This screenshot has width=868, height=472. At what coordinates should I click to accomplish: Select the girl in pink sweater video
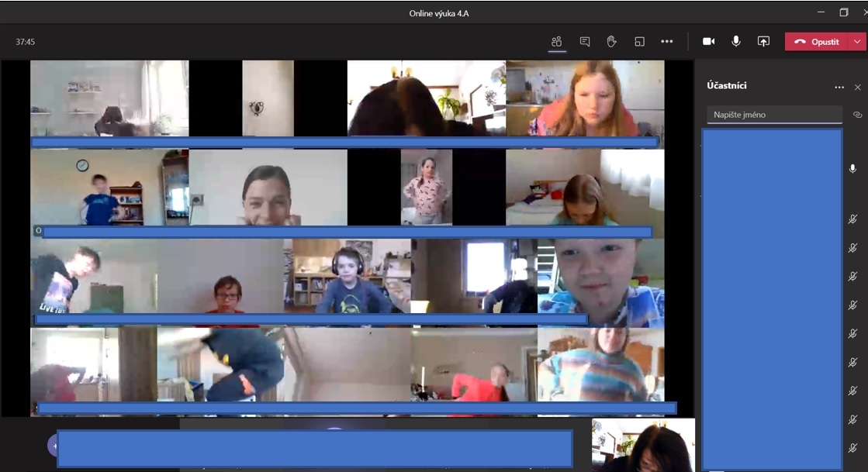tap(427, 188)
